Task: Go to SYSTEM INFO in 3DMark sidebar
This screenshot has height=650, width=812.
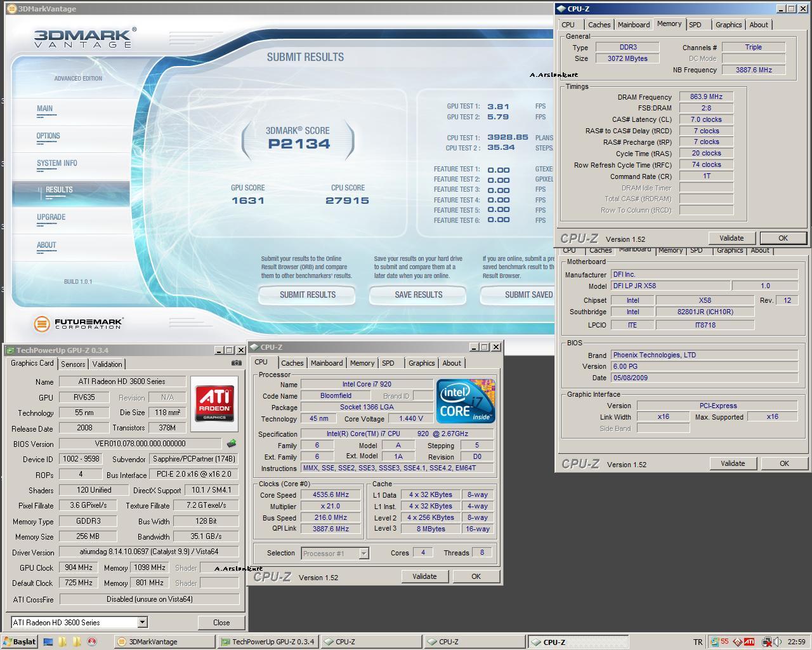Action: pos(57,163)
